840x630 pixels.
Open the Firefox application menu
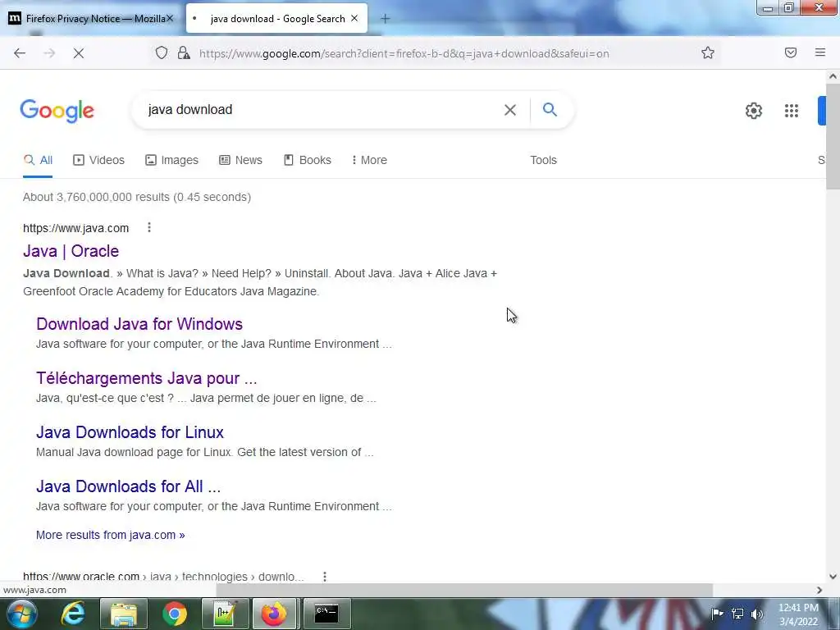tap(819, 52)
